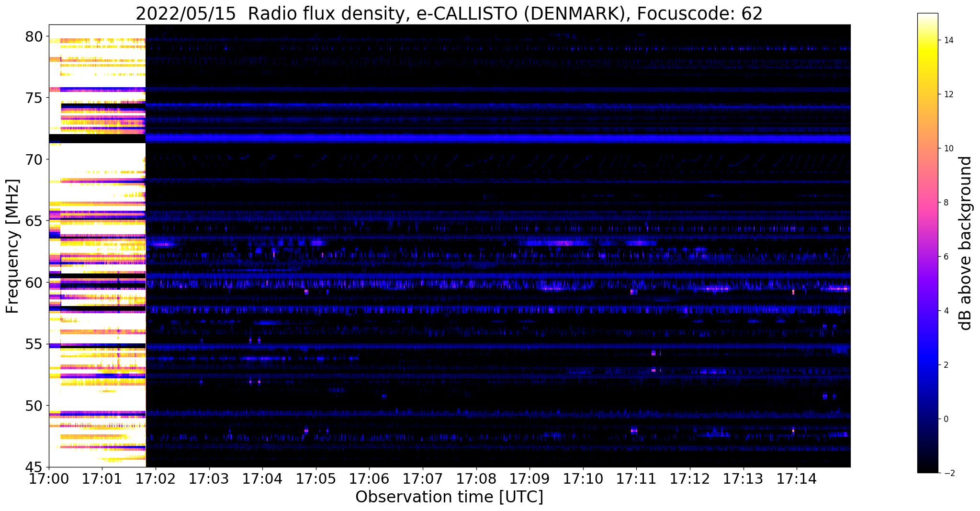Click the 17:06 time tick label
980x511 pixels.
(369, 478)
